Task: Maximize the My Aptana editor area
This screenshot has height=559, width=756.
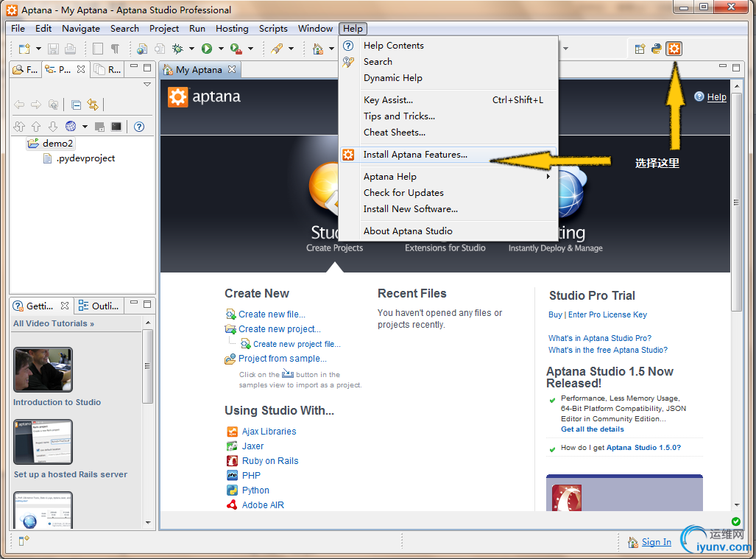Action: pos(736,68)
